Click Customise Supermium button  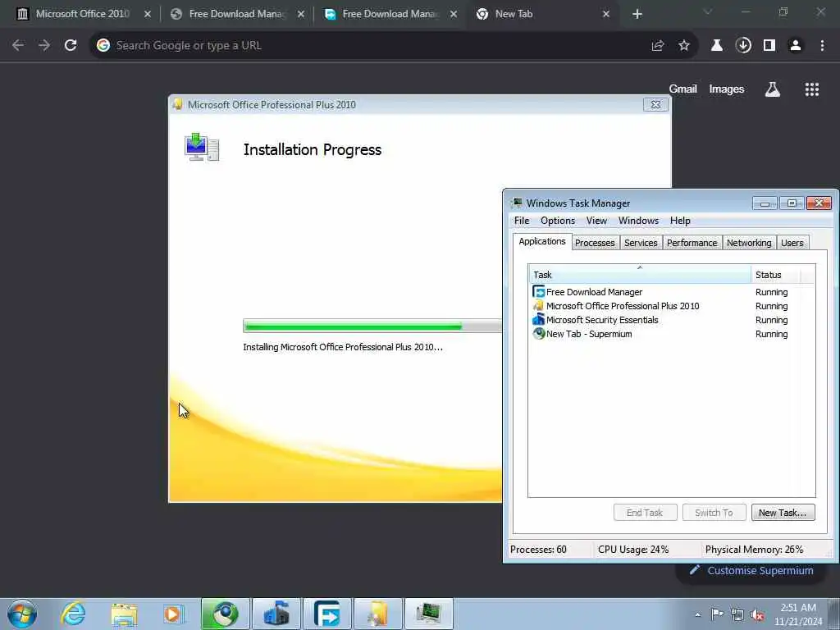[752, 571]
